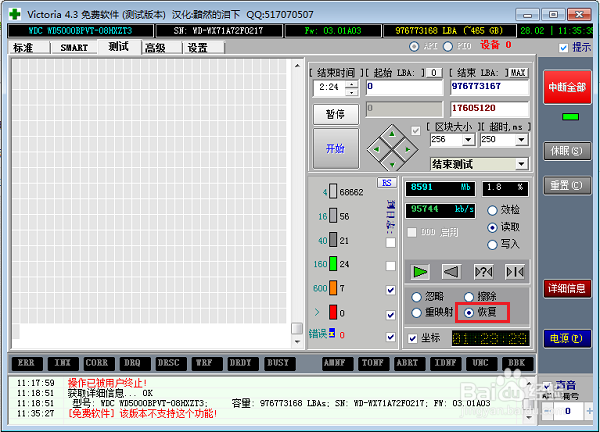Viewport: 600px width, 432px height.
Task: Open the SMART tab
Action: (x=74, y=48)
